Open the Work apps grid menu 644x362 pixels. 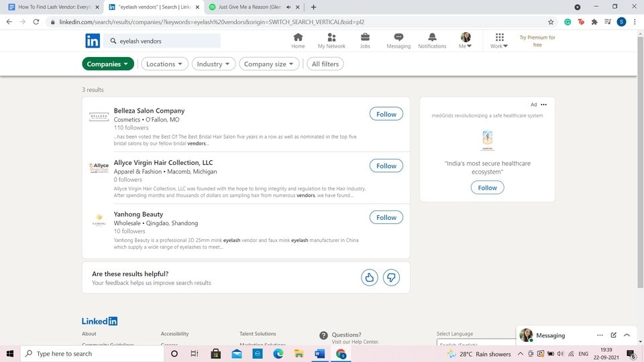tap(499, 41)
